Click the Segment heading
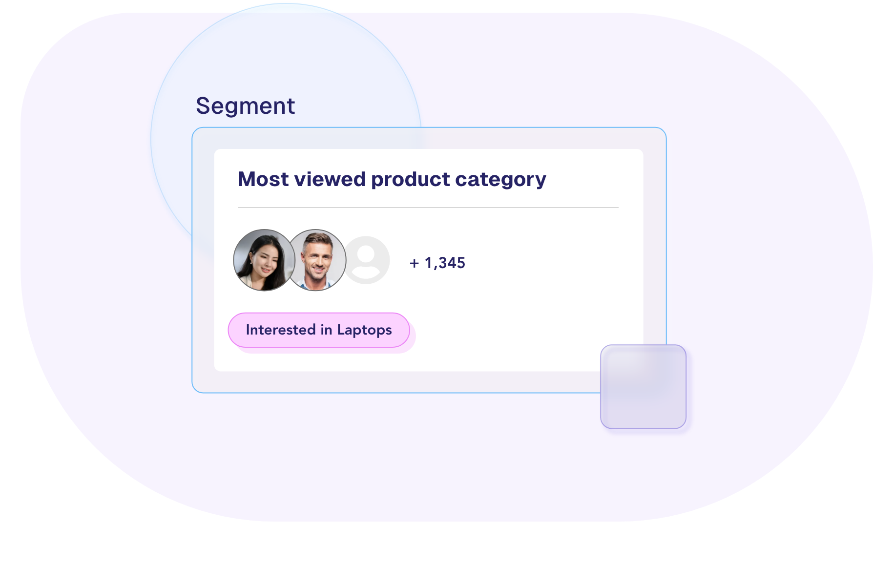The height and width of the screenshot is (588, 873). [x=246, y=106]
